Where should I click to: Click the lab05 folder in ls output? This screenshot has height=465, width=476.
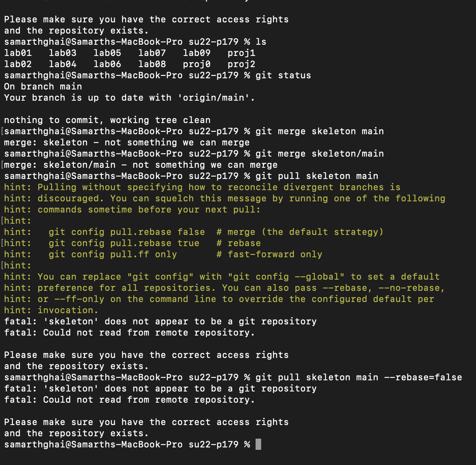107,53
